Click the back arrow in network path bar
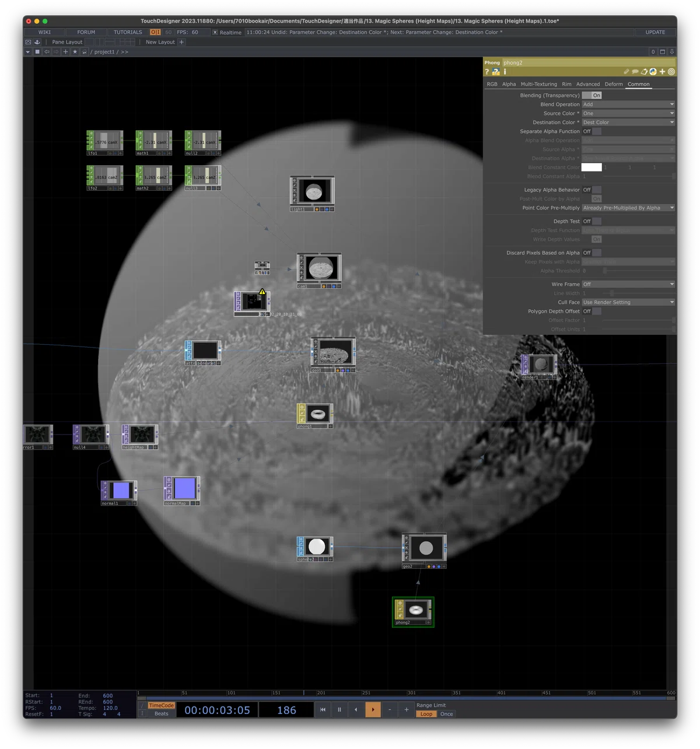The image size is (700, 749). coord(47,52)
